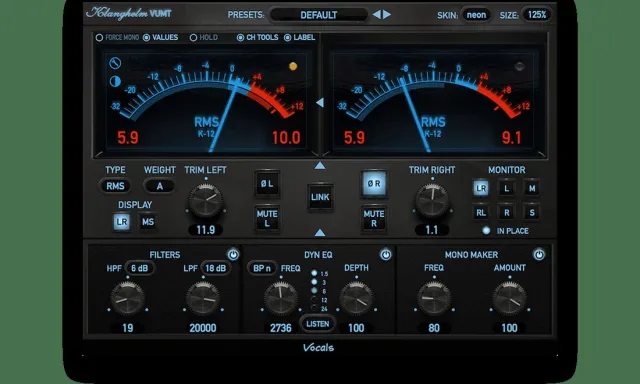640x384 pixels.
Task: Click the 1.5 gain reduction LED
Action: pos(314,273)
